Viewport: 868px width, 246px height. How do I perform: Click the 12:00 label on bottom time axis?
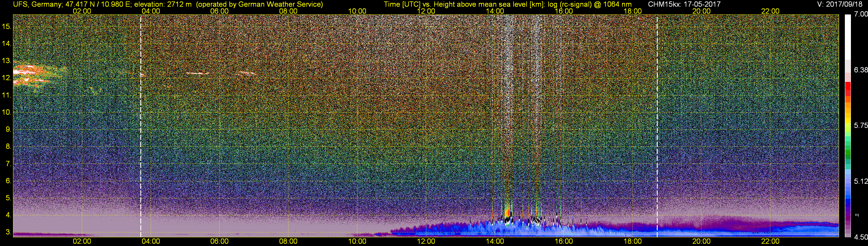[426, 241]
